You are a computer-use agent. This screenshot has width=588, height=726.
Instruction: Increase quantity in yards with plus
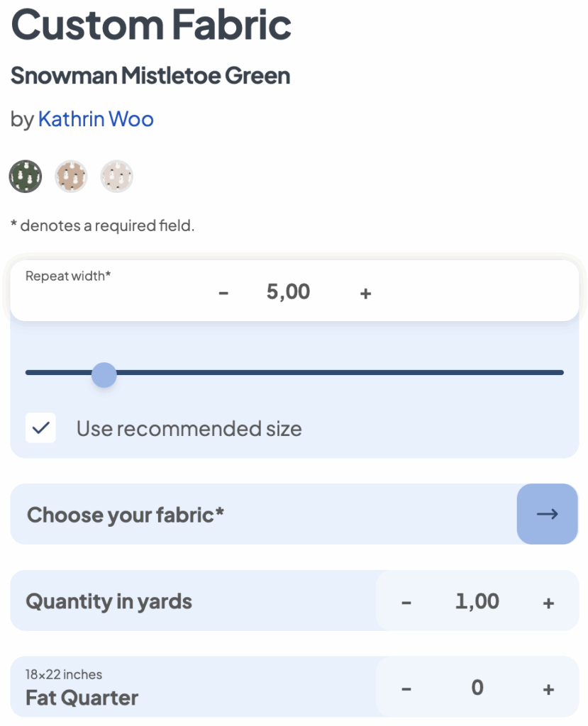(548, 603)
